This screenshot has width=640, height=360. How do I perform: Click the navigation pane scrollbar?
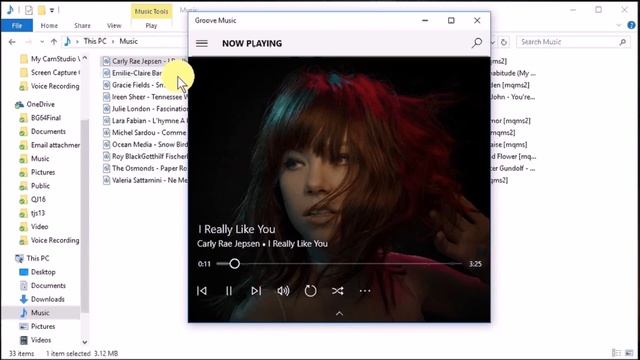pyautogui.click(x=84, y=216)
